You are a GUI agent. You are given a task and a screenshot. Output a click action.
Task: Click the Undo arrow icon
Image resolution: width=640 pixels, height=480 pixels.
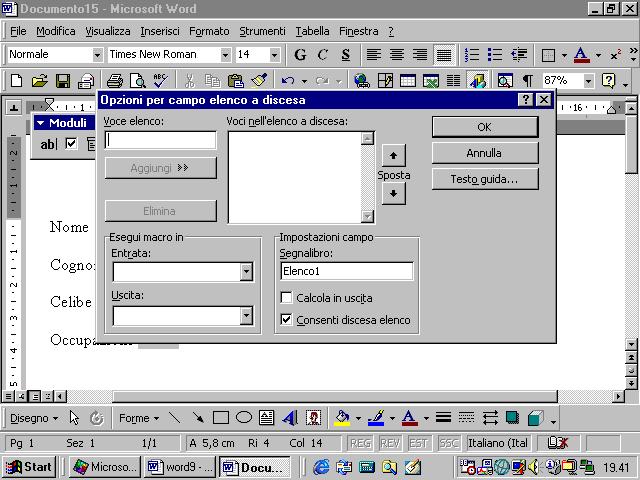pyautogui.click(x=288, y=81)
